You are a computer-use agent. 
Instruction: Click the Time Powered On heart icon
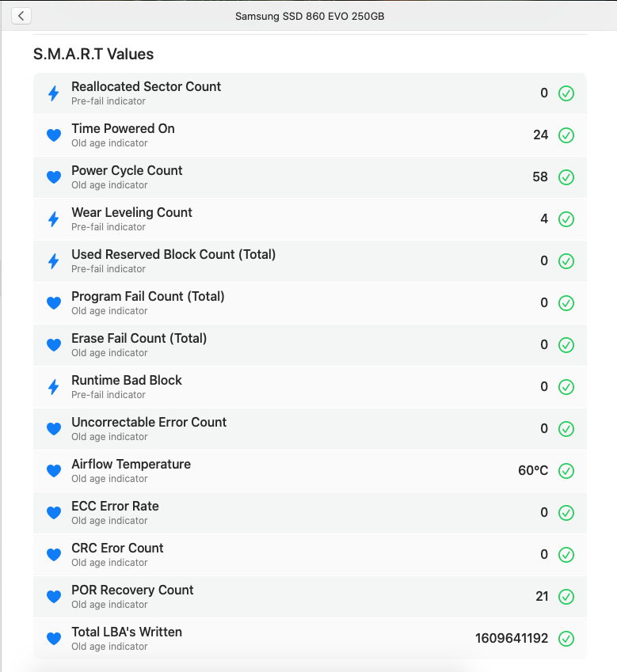click(x=54, y=135)
